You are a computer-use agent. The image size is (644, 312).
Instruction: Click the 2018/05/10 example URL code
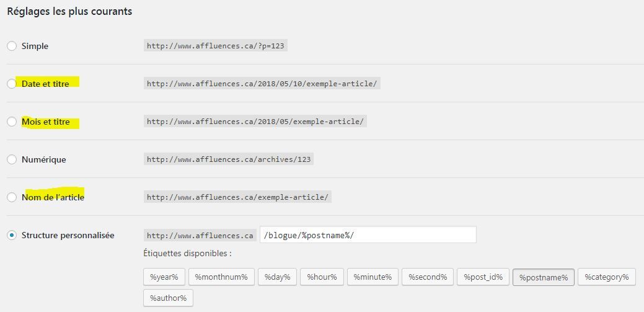262,84
